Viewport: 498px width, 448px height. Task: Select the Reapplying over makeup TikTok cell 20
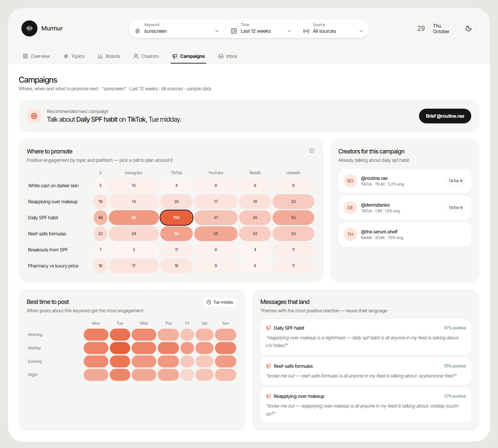click(176, 202)
